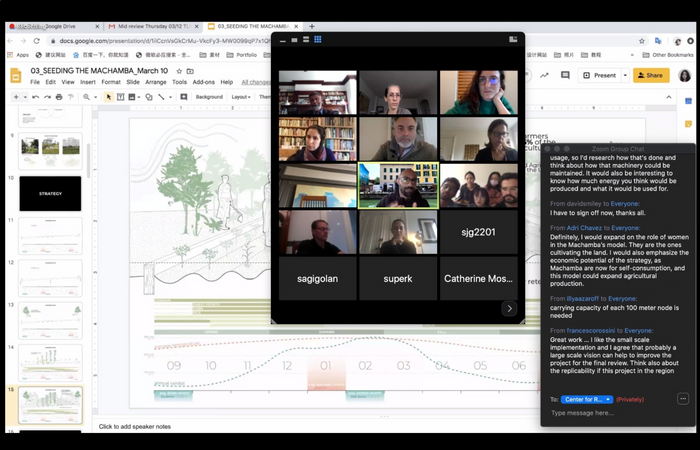Viewport: 700px width, 450px height.
Task: Open the insert image dropdown arrow
Action: 139,97
